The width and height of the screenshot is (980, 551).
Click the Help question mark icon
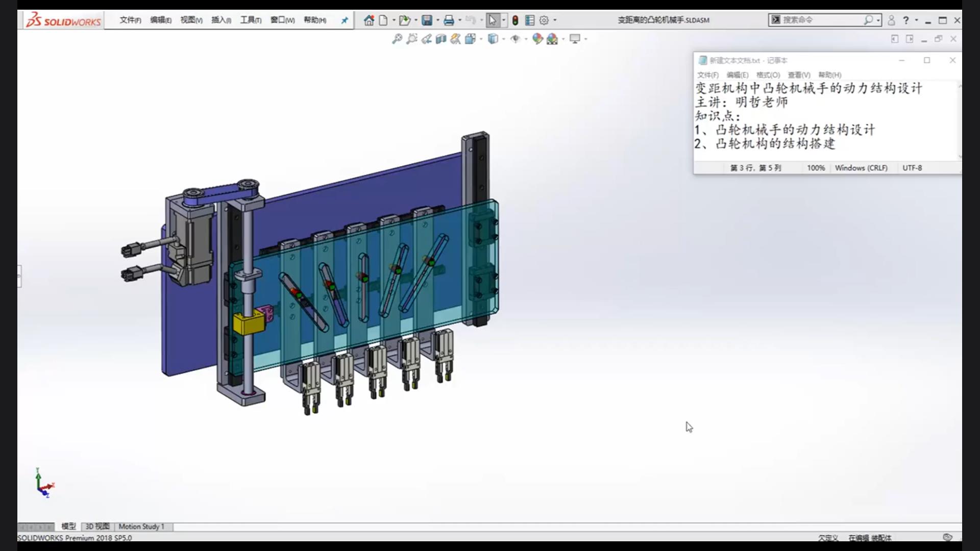pyautogui.click(x=906, y=20)
